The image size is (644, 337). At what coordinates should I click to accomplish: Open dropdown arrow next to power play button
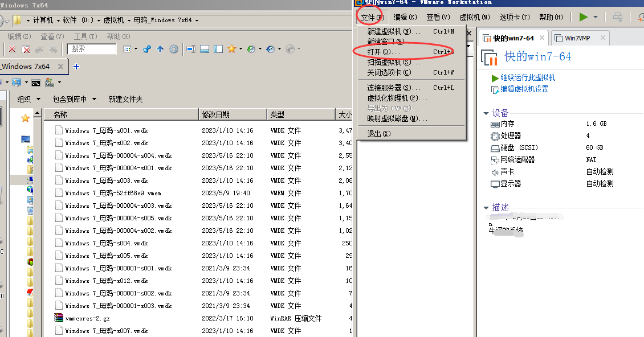point(596,17)
